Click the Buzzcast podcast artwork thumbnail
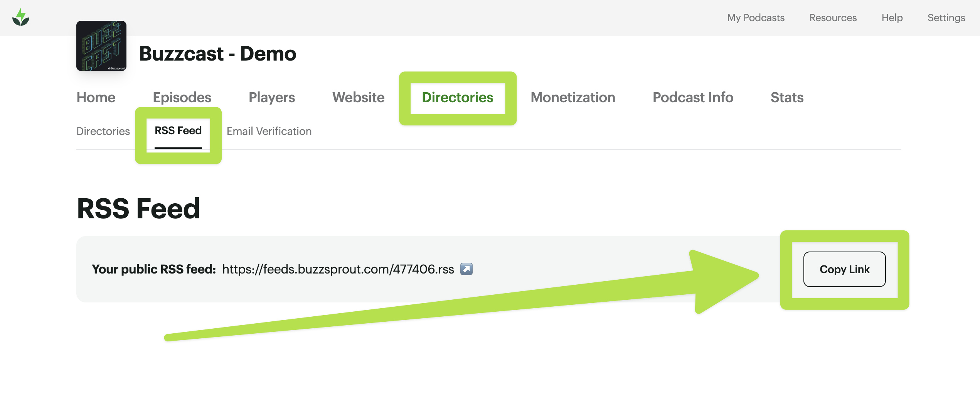The height and width of the screenshot is (412, 980). click(101, 46)
